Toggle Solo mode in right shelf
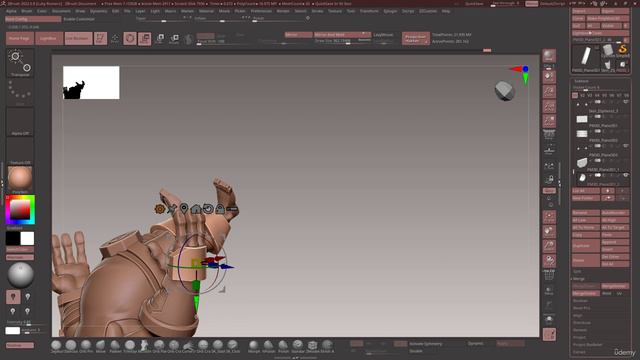Viewport: 640px width, 360px height. tap(549, 320)
